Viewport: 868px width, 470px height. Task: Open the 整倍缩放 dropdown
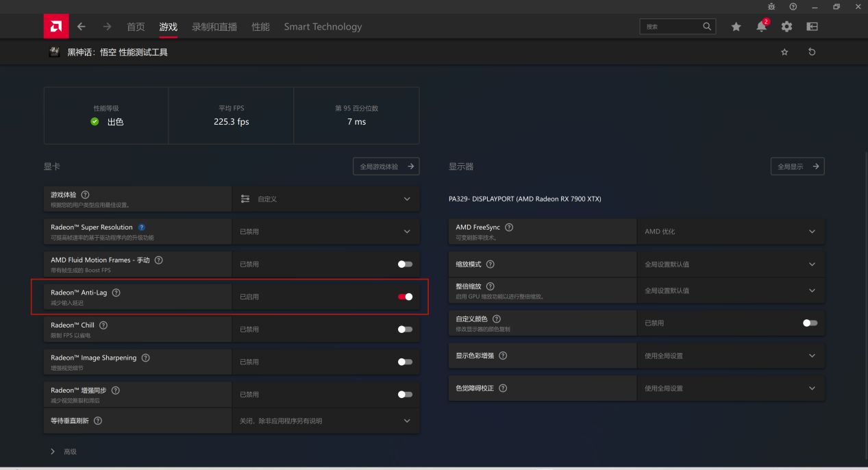coord(731,290)
